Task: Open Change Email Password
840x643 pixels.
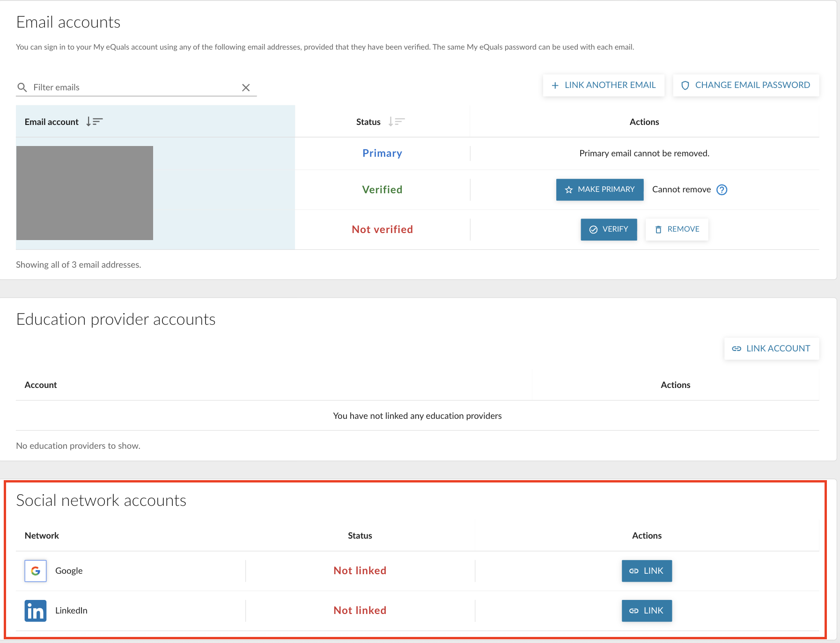Action: (746, 85)
